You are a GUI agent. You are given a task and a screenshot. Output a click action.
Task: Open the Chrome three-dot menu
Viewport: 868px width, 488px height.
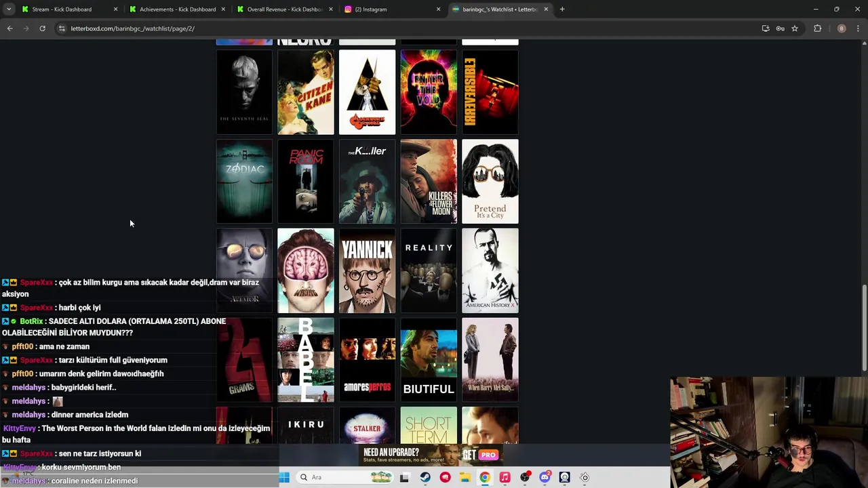click(x=859, y=28)
